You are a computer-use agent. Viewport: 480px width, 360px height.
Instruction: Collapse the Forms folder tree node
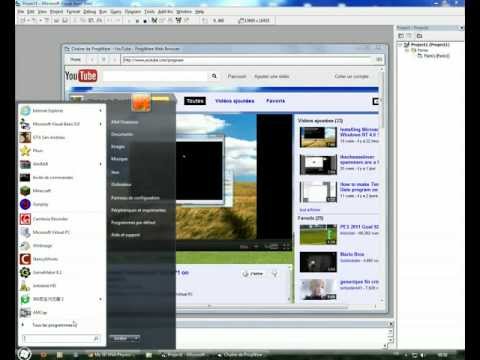pyautogui.click(x=407, y=50)
